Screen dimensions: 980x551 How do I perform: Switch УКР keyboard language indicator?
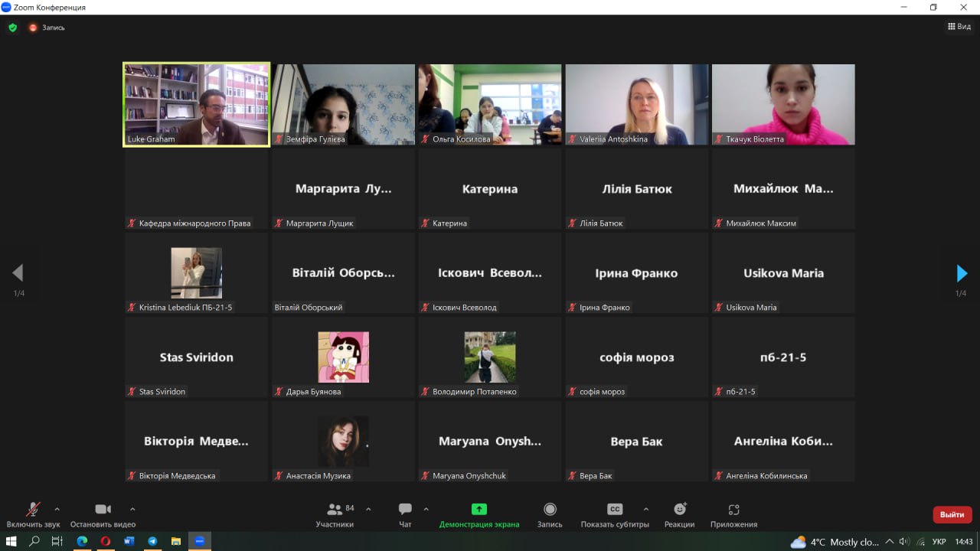pos(939,542)
